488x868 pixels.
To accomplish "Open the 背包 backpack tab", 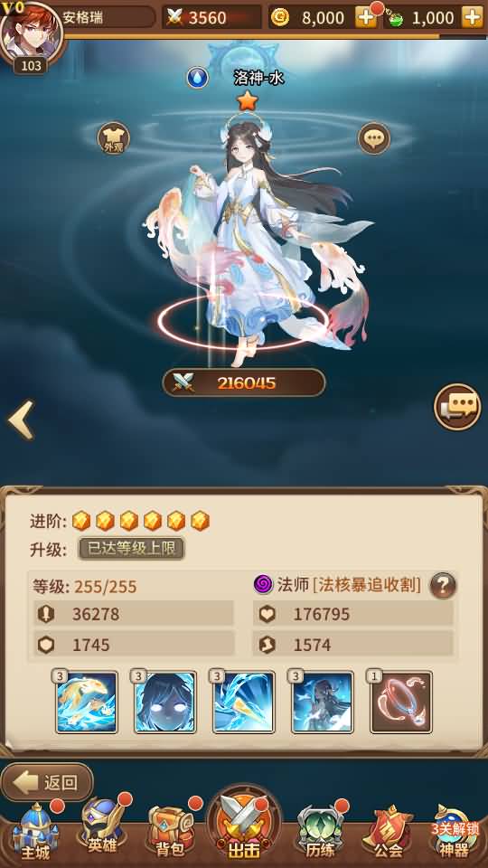I will click(x=171, y=832).
